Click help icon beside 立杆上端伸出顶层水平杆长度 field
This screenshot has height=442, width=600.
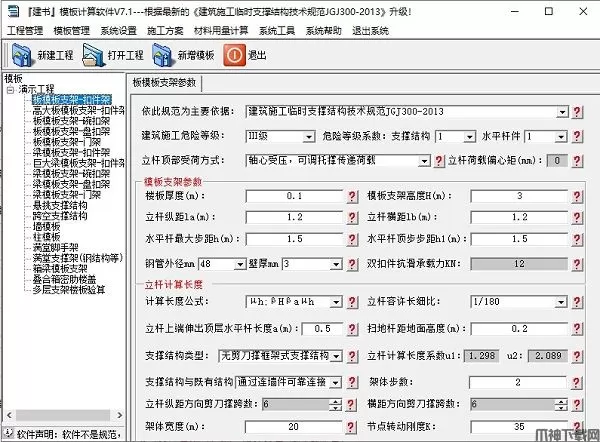point(352,329)
